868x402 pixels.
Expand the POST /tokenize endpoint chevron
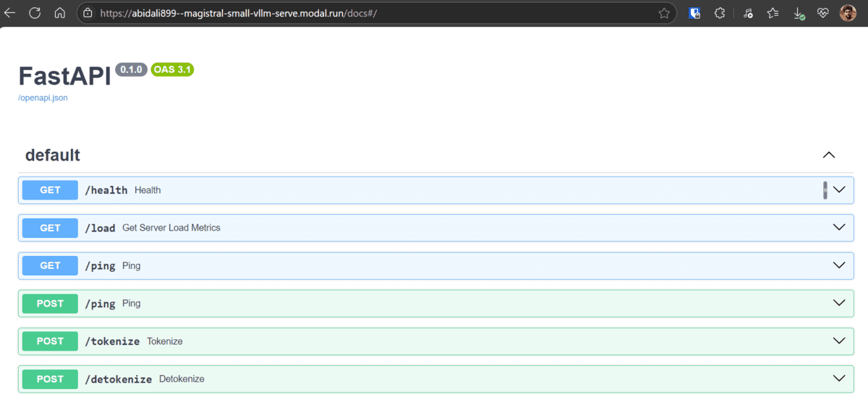(839, 341)
